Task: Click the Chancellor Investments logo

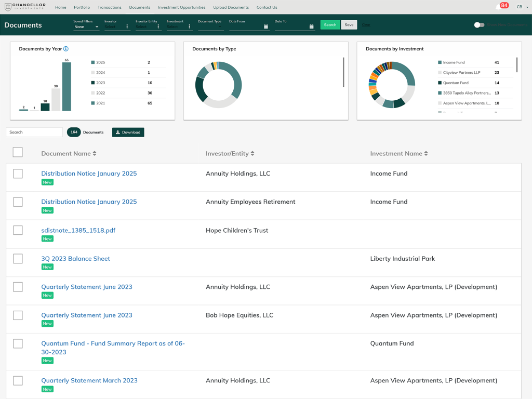Action: tap(25, 7)
